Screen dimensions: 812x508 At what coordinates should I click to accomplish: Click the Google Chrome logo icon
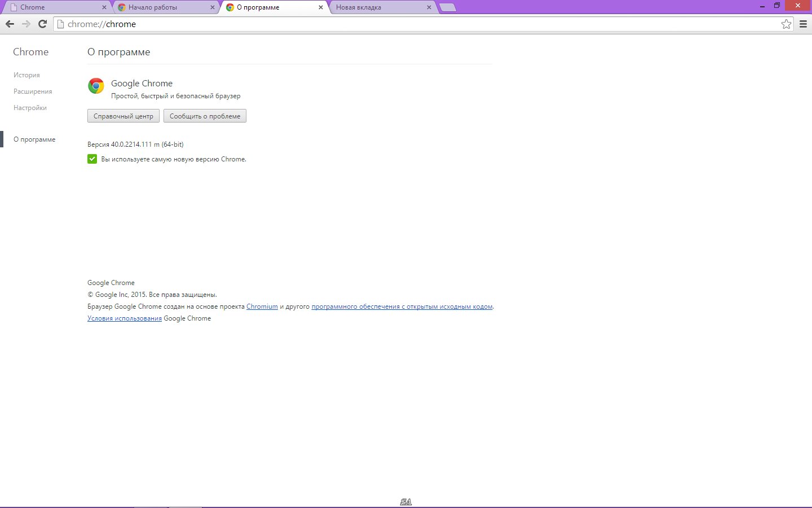pos(96,86)
